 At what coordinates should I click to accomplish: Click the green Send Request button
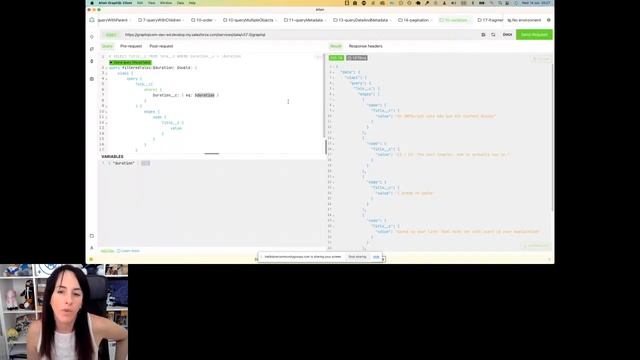click(x=534, y=35)
